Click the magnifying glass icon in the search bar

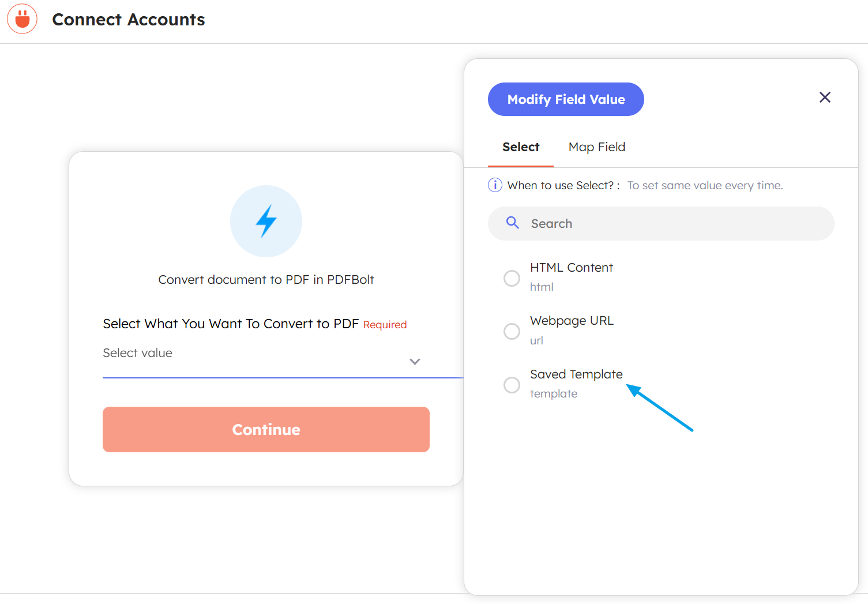click(x=513, y=223)
